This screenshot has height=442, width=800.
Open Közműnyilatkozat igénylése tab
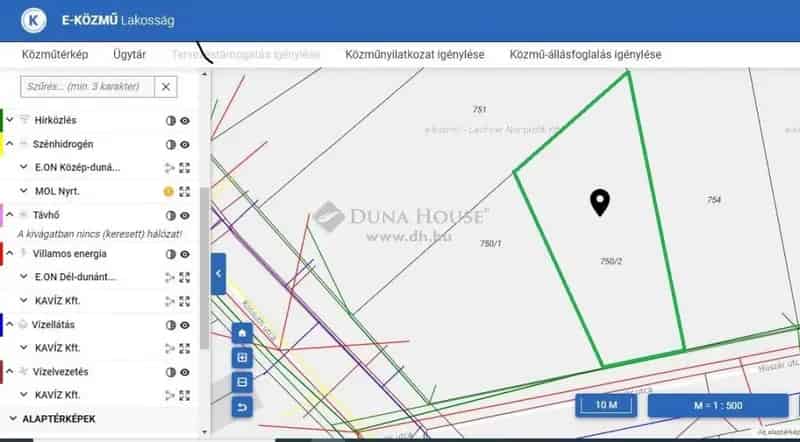(415, 55)
